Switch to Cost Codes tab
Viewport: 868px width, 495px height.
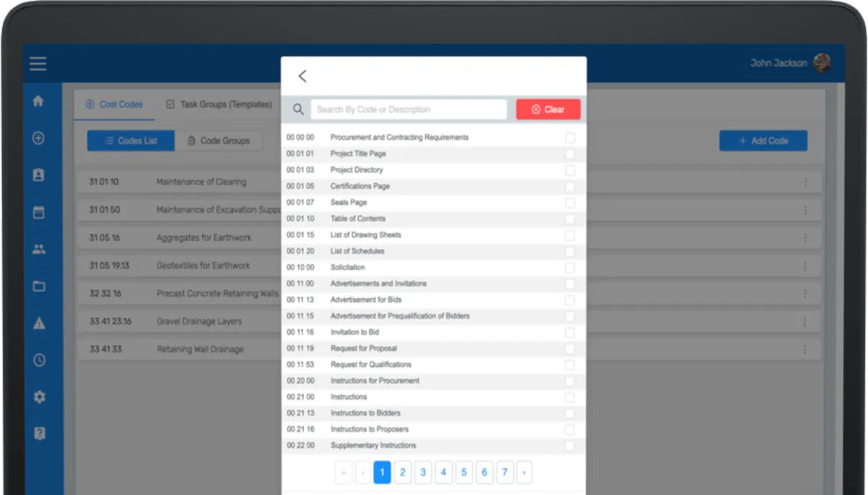(x=114, y=104)
